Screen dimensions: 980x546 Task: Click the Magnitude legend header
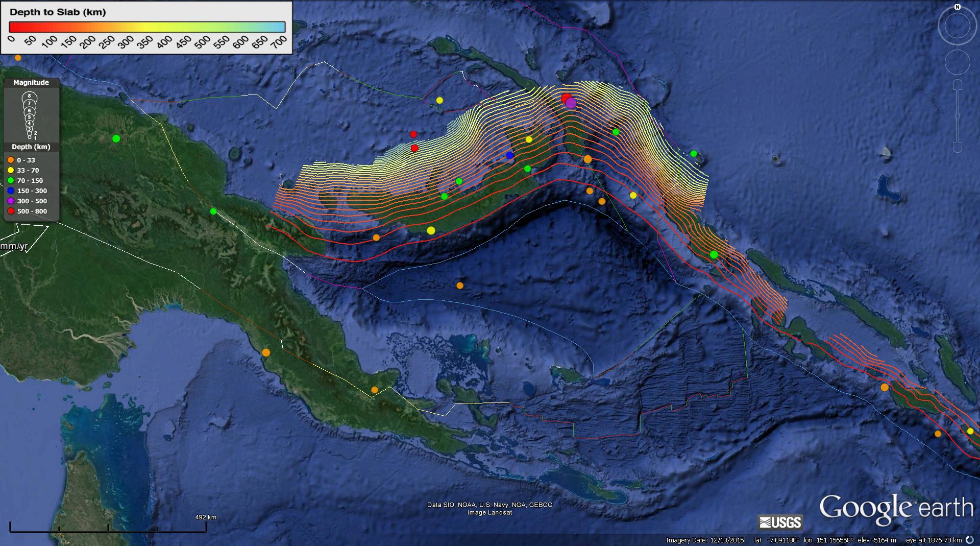[x=31, y=83]
